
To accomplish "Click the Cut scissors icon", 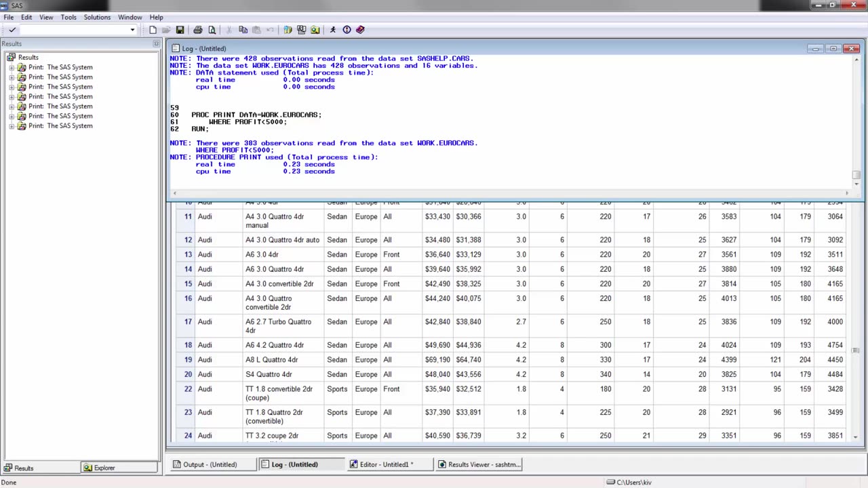I will (229, 30).
